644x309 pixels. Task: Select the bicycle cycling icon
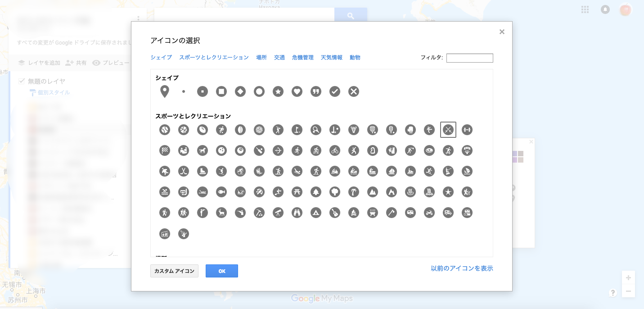tap(335, 150)
